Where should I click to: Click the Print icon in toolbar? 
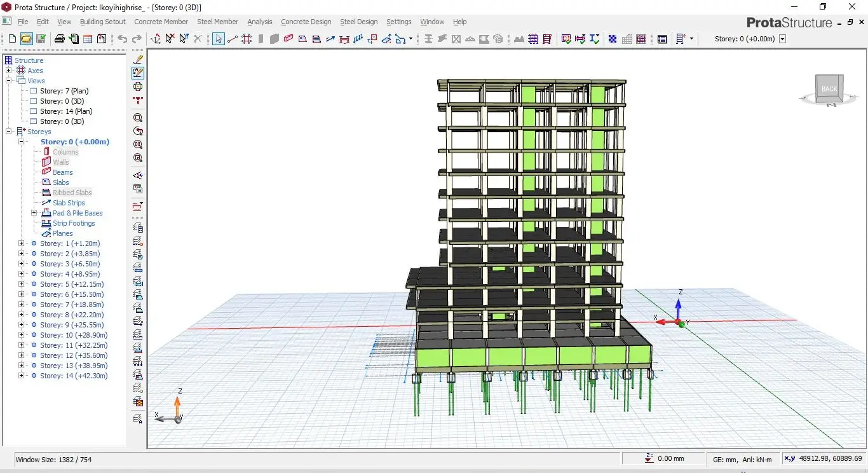tap(60, 39)
